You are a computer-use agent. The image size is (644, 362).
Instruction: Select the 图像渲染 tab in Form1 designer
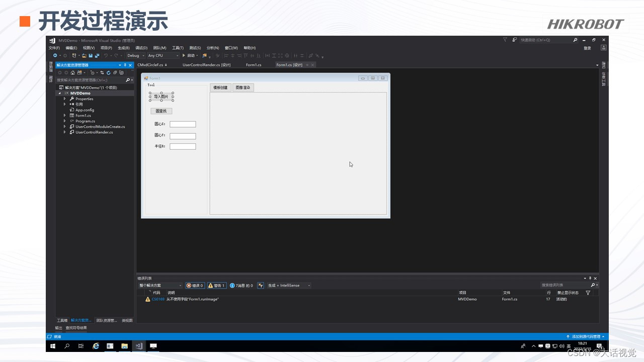(x=243, y=87)
